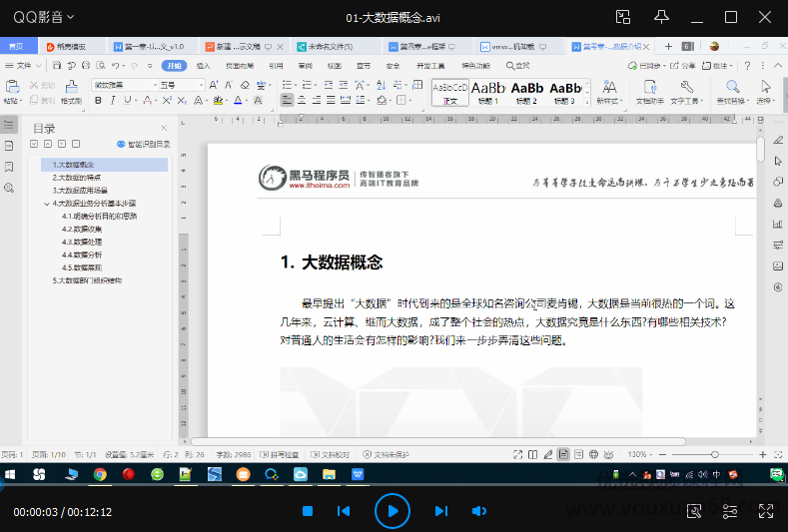Viewport: 788px width, 532px height.
Task: Open 查找替换 find and replace
Action: pyautogui.click(x=733, y=92)
